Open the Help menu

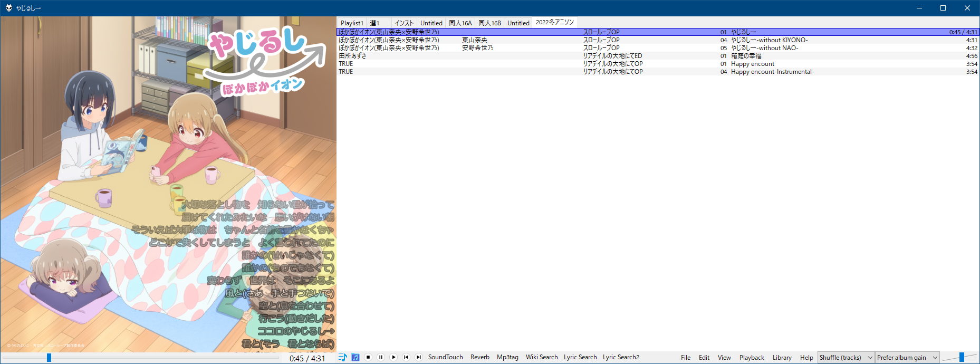pyautogui.click(x=806, y=358)
